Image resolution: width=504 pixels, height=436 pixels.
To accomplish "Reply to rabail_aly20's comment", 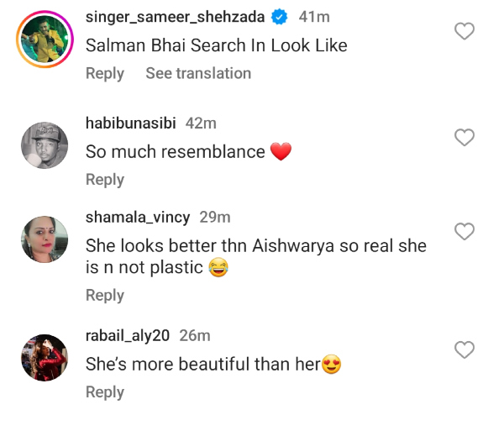I will [x=105, y=391].
